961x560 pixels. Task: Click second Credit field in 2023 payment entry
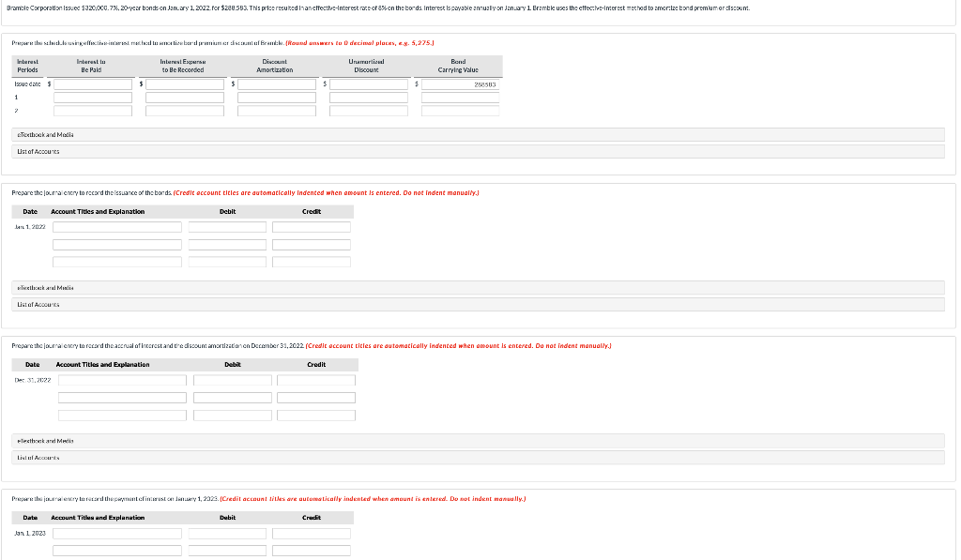pyautogui.click(x=312, y=551)
